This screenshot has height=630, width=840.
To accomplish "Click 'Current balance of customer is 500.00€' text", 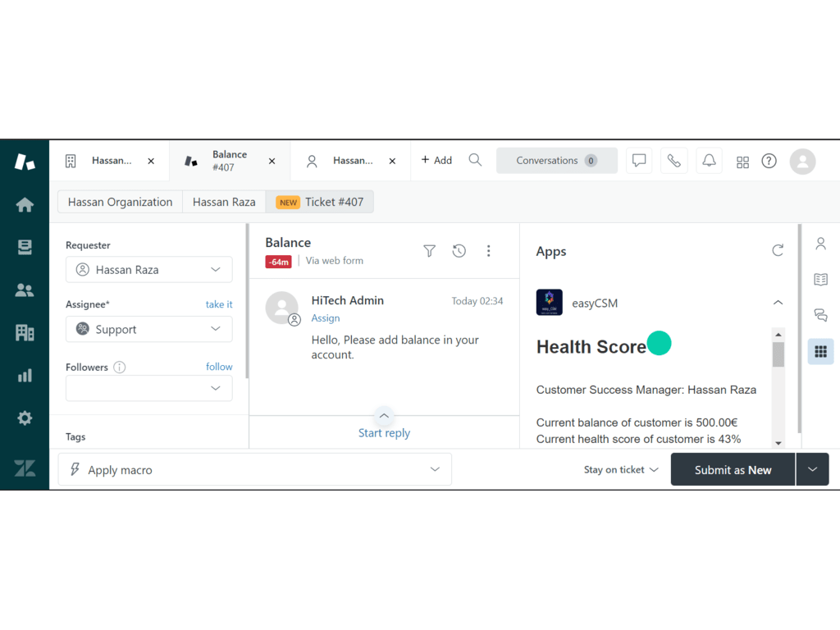I will 637,422.
